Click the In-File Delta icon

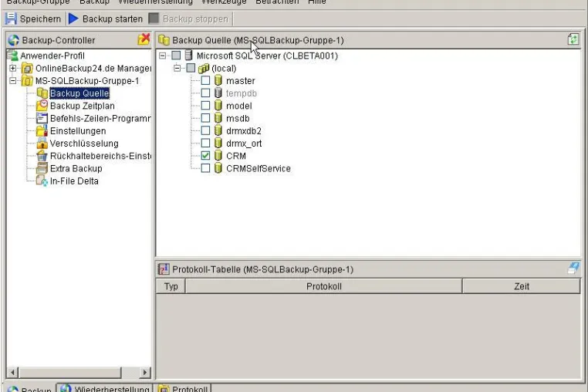[x=42, y=181]
